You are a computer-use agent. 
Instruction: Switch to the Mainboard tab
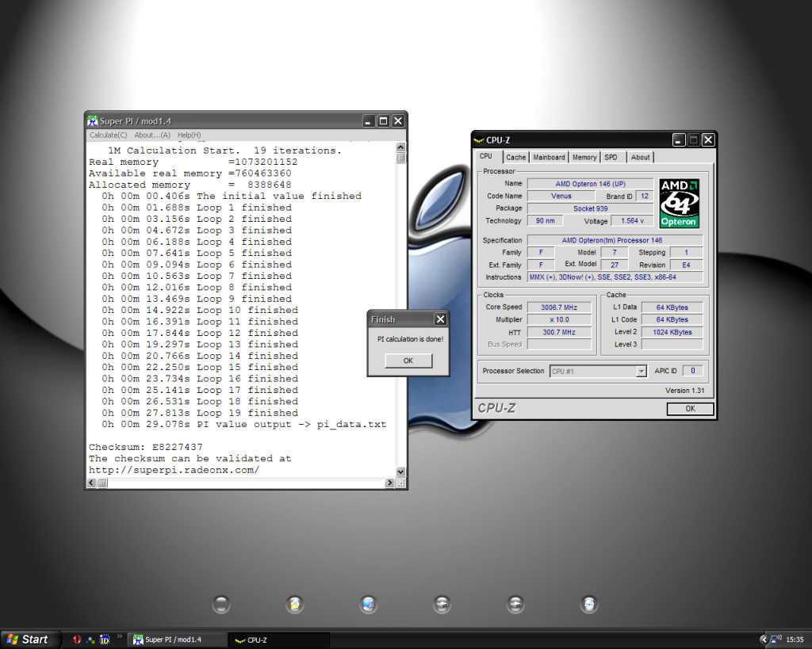coord(549,158)
